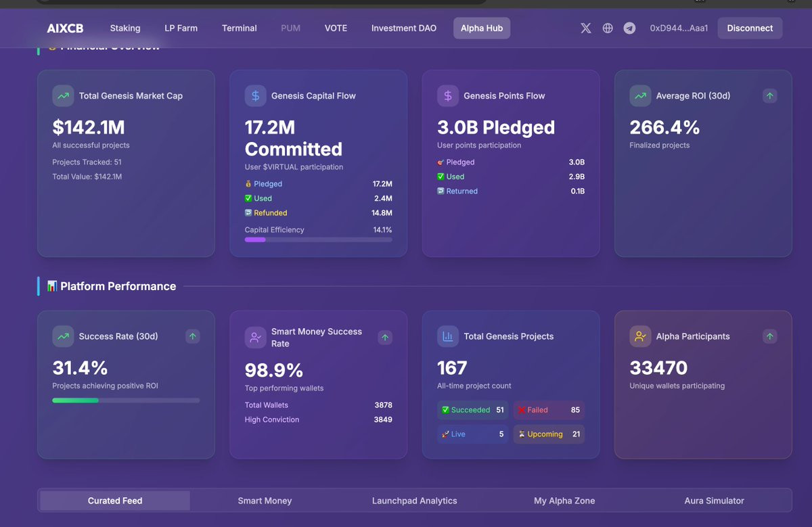Click the Projects Tracked: 51 text
Screen dimensions: 812x527
87,162
